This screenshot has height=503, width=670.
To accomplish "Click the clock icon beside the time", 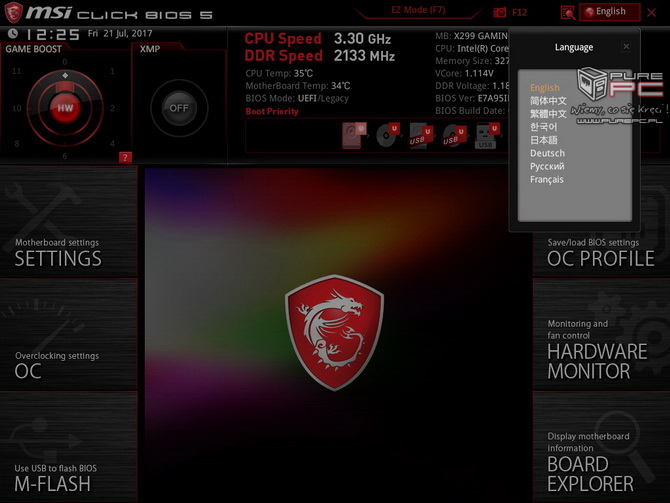I will [13, 33].
